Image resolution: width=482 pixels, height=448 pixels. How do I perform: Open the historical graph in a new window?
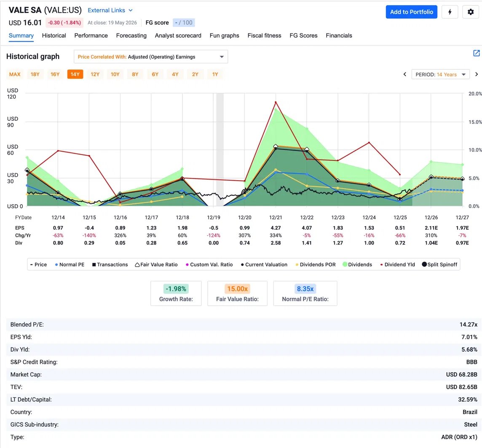[476, 53]
